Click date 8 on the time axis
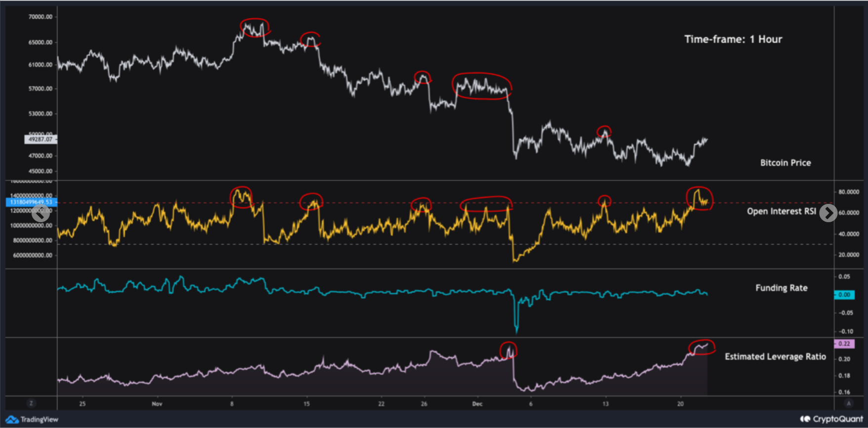This screenshot has height=428, width=868. (232, 404)
